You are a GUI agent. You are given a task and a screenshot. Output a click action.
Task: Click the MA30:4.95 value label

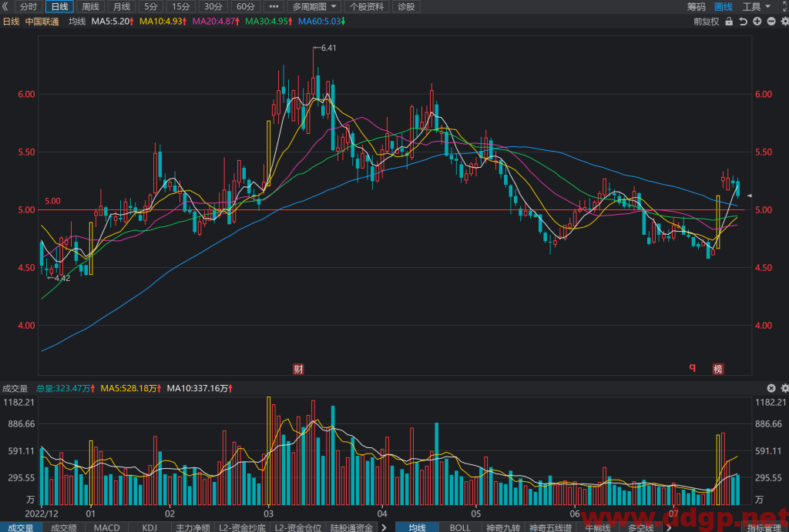(x=269, y=21)
